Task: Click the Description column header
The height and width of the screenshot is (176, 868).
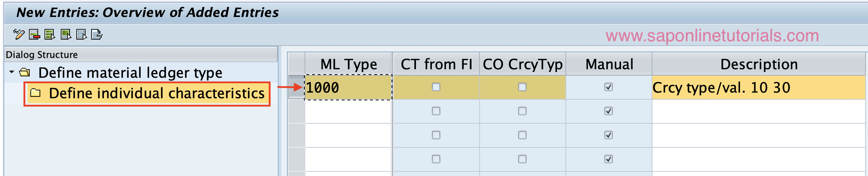Action: 759,64
